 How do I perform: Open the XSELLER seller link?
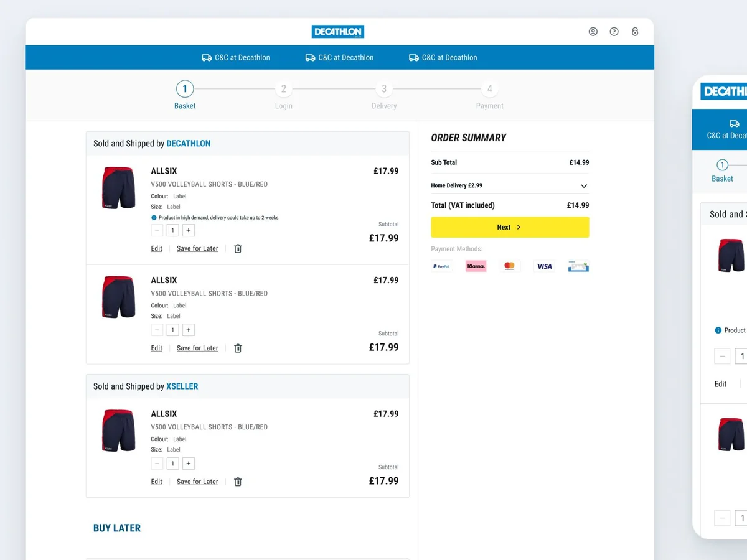(182, 386)
